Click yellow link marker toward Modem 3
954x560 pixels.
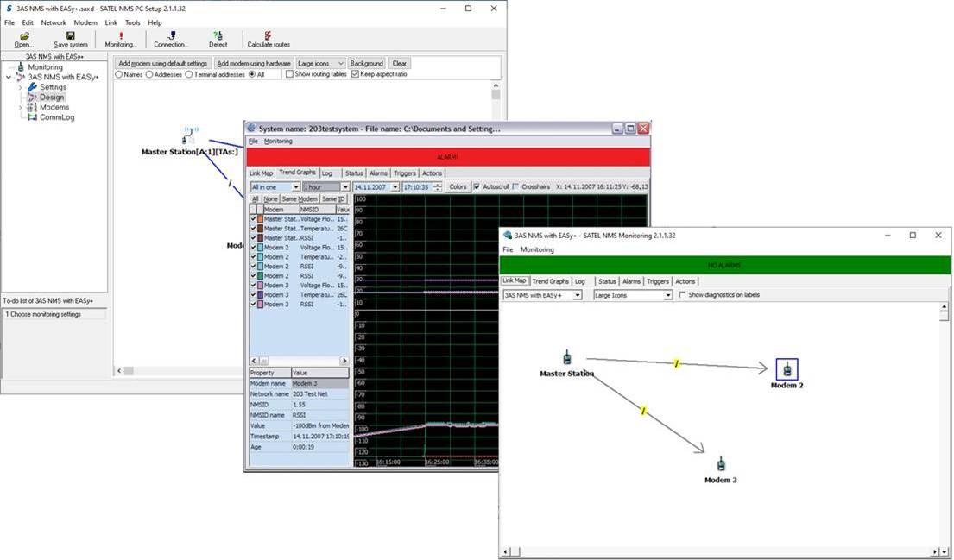[643, 412]
